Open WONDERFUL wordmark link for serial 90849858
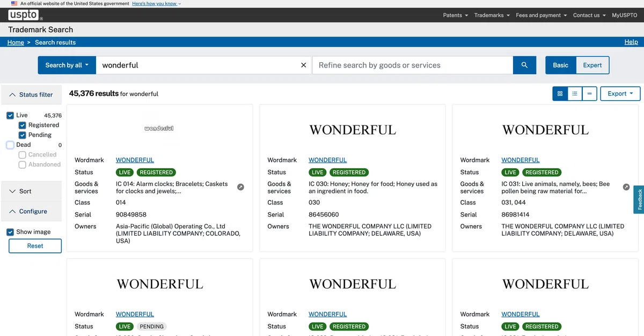644x336 pixels. [135, 160]
